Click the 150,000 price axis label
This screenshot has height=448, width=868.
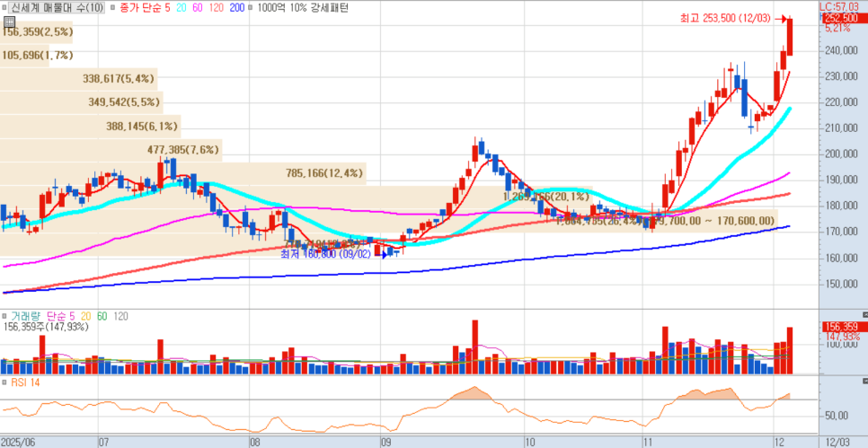[843, 284]
